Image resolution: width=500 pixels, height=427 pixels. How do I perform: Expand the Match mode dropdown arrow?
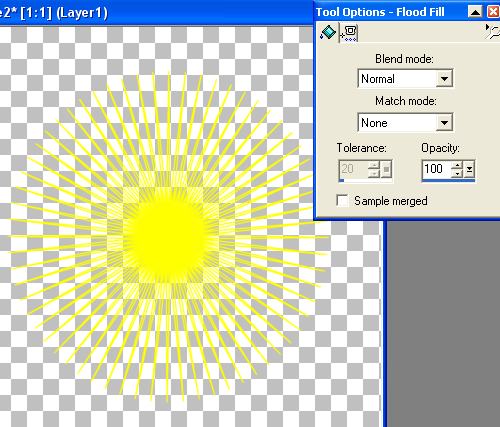(x=444, y=123)
